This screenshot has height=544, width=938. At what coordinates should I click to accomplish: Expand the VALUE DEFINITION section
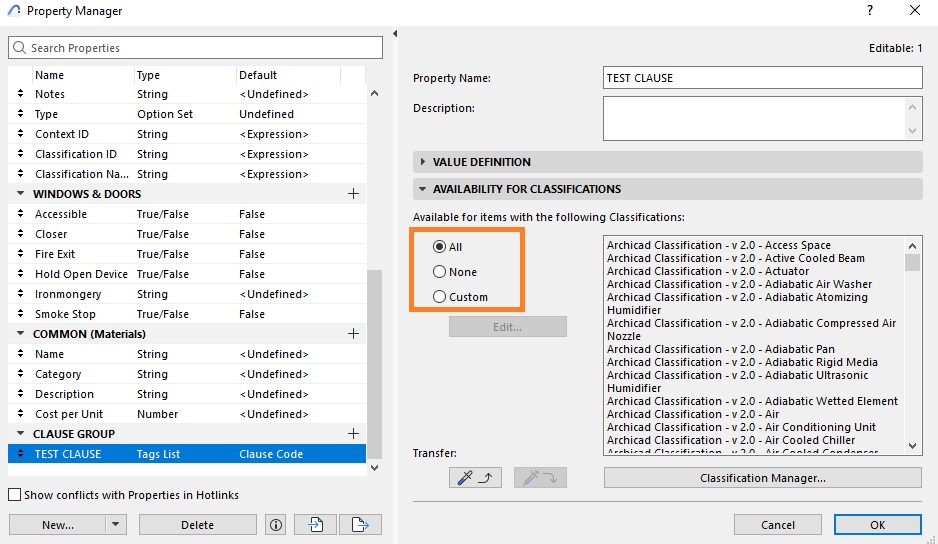tap(423, 162)
